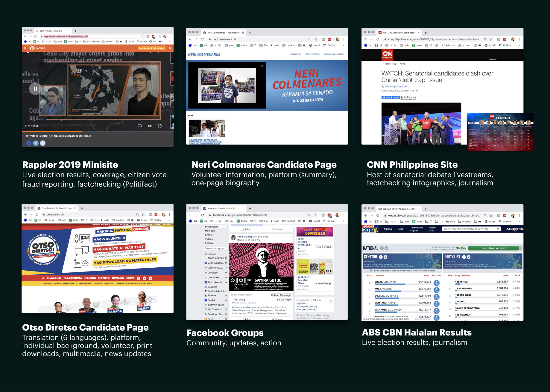Click Search this group field
Screen dimensions: 550x392
tap(216, 248)
